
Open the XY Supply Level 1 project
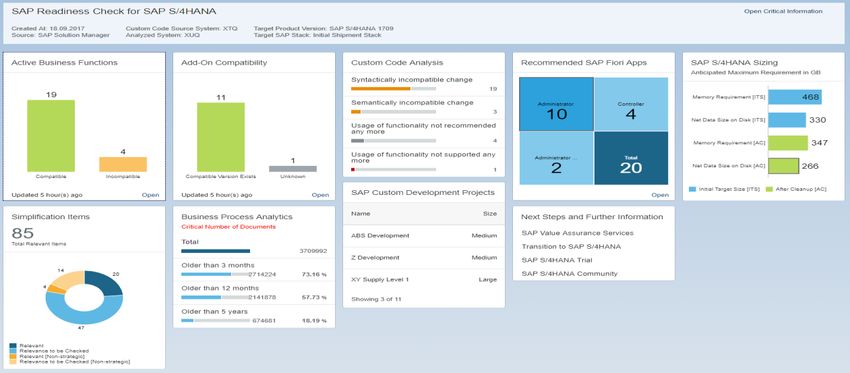point(424,280)
